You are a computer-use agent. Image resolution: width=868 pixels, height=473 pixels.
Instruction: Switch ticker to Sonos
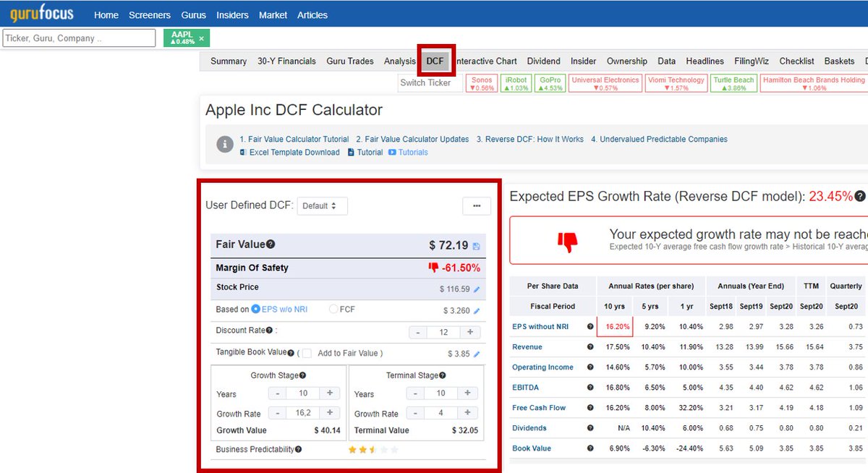coord(482,83)
